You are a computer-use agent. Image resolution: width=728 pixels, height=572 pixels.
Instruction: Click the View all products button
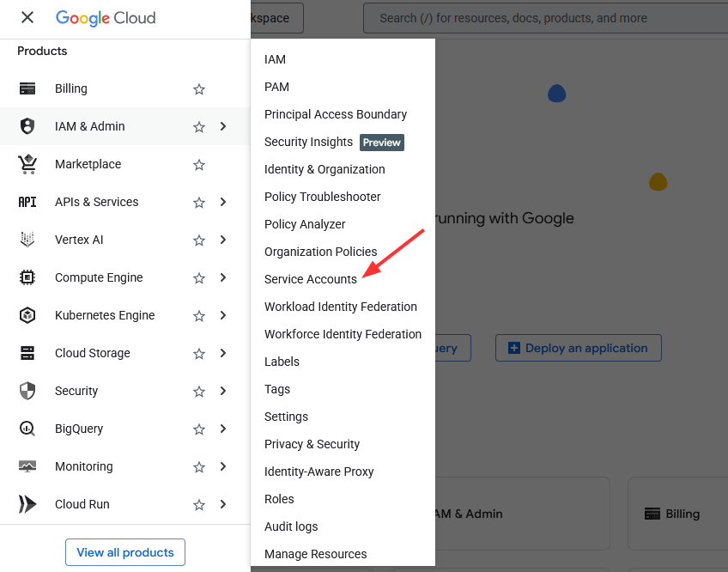pos(125,552)
